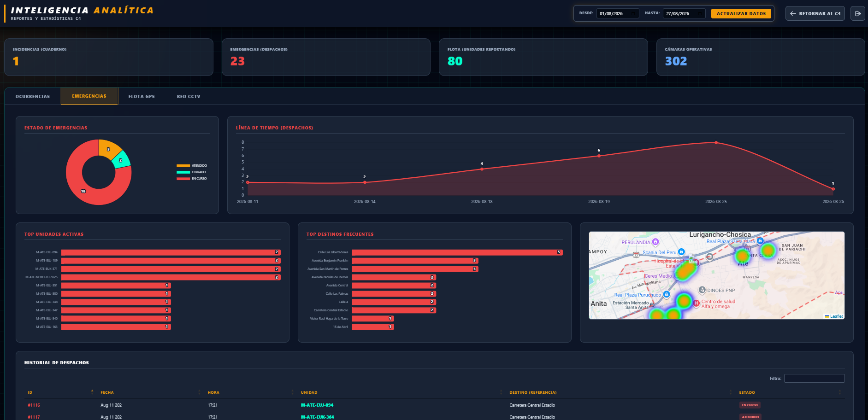868x420 pixels.
Task: Click the 2026-08-19 data point with value 6
Action: [x=599, y=156]
